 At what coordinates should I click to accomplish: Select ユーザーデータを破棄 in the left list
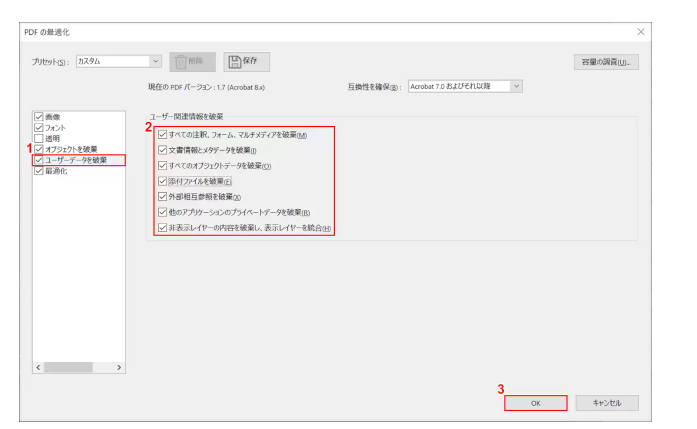pos(76,160)
